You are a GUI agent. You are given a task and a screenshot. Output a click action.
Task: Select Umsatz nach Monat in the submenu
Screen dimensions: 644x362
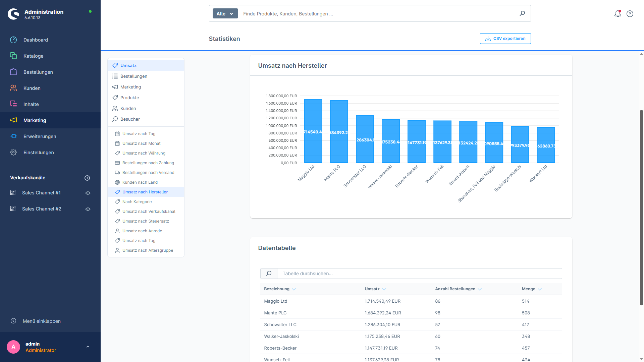coord(142,143)
